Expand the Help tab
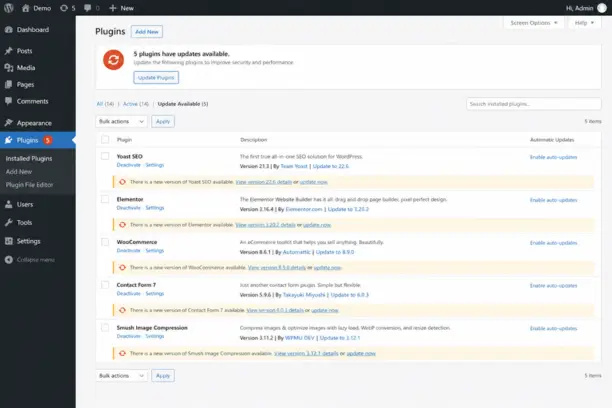 [x=584, y=23]
